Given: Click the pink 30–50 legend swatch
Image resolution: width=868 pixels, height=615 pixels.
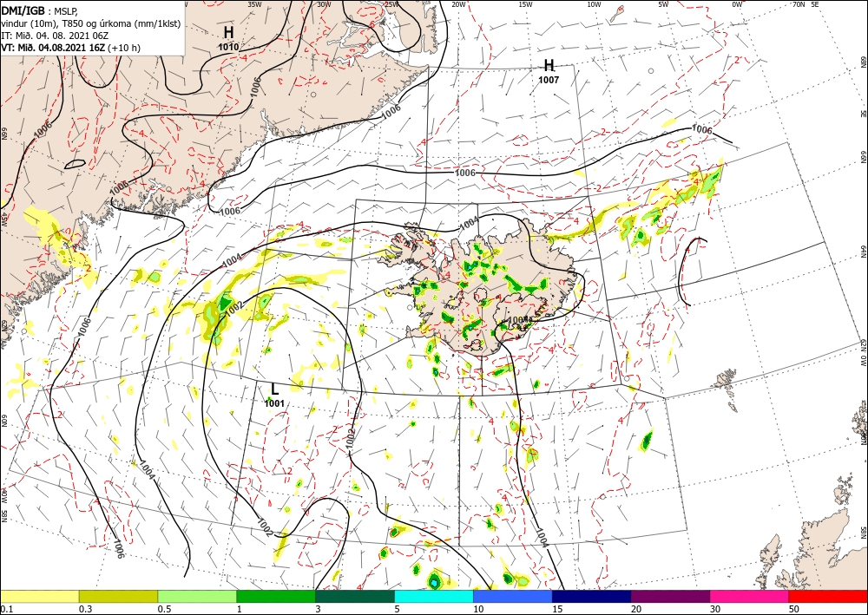Looking at the screenshot, I should [x=750, y=596].
